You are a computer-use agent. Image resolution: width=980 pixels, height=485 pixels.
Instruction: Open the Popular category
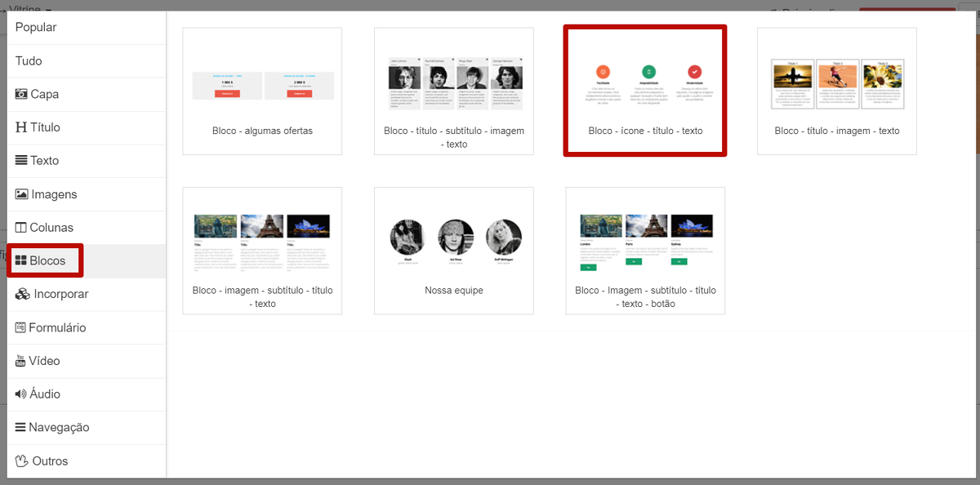point(36,28)
